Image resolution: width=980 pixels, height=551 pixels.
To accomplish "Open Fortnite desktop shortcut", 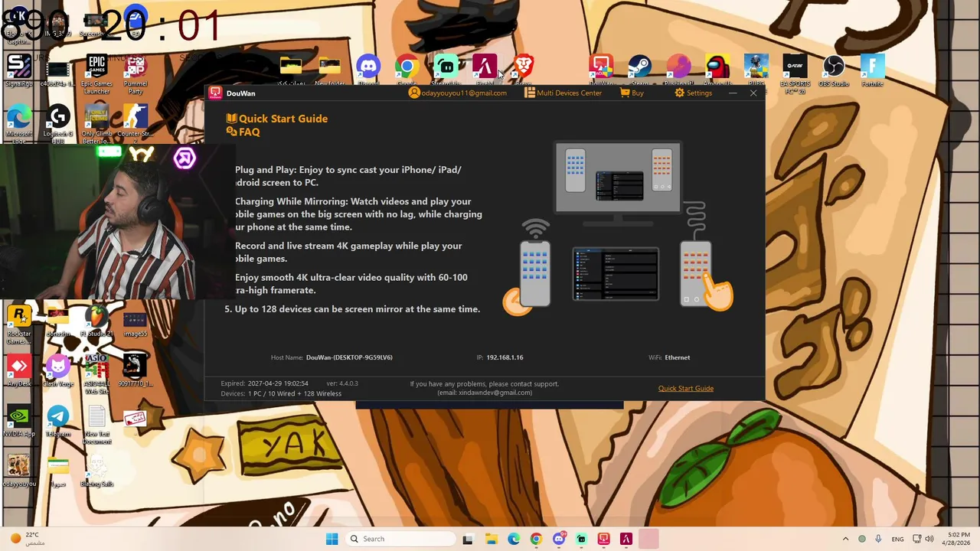I will tap(872, 70).
